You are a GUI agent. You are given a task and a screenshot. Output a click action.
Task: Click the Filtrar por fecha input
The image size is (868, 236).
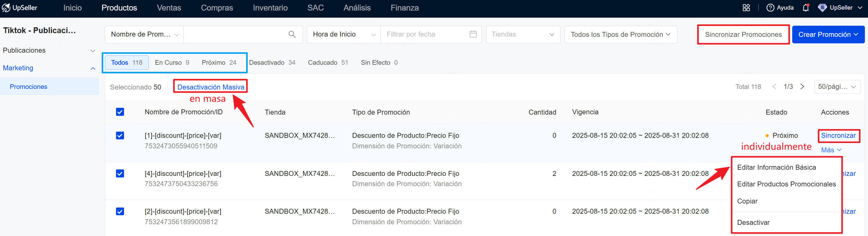424,34
